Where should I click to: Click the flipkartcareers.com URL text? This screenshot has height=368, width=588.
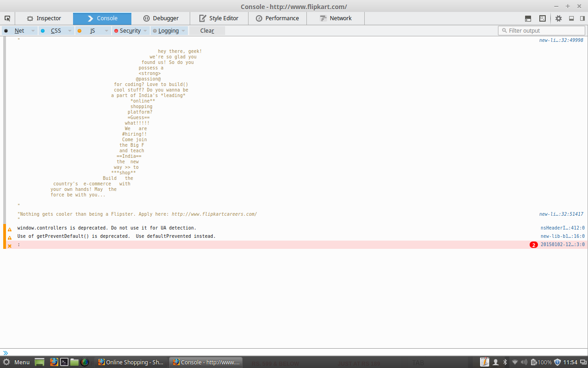click(x=214, y=214)
